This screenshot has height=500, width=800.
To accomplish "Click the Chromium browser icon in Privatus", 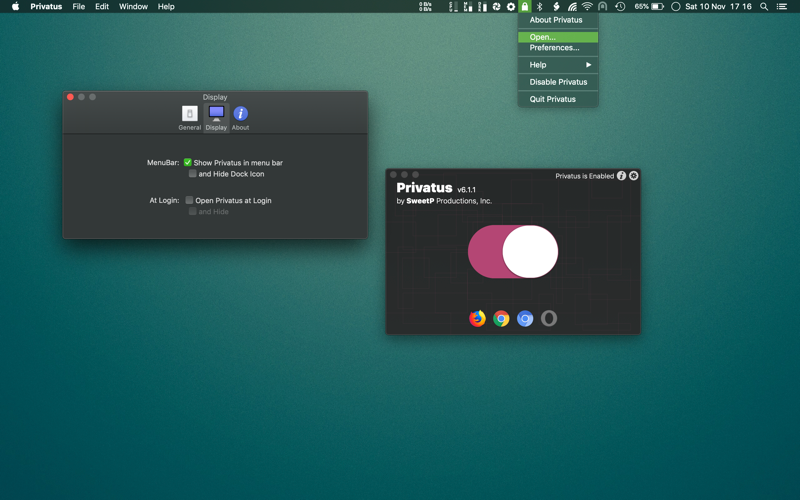I will [525, 318].
